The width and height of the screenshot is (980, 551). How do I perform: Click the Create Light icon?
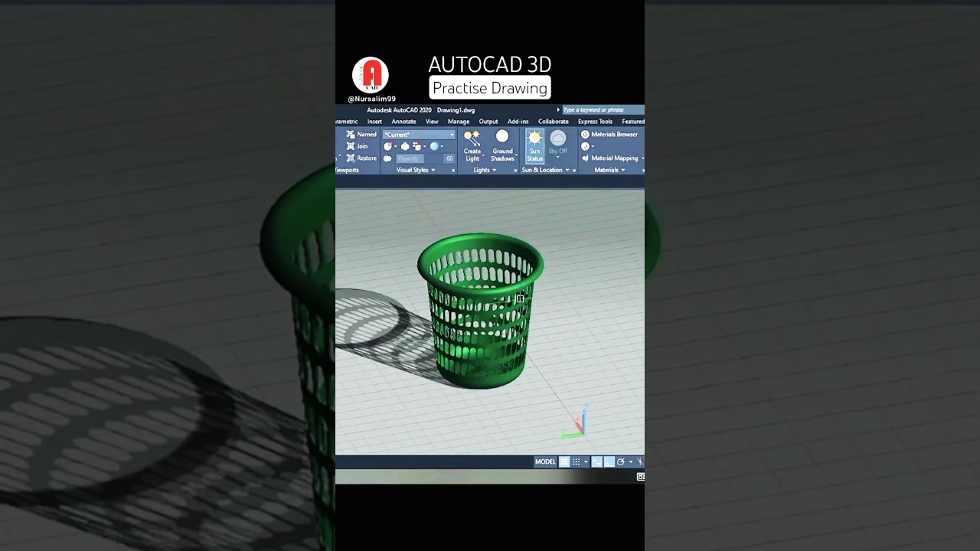click(472, 137)
